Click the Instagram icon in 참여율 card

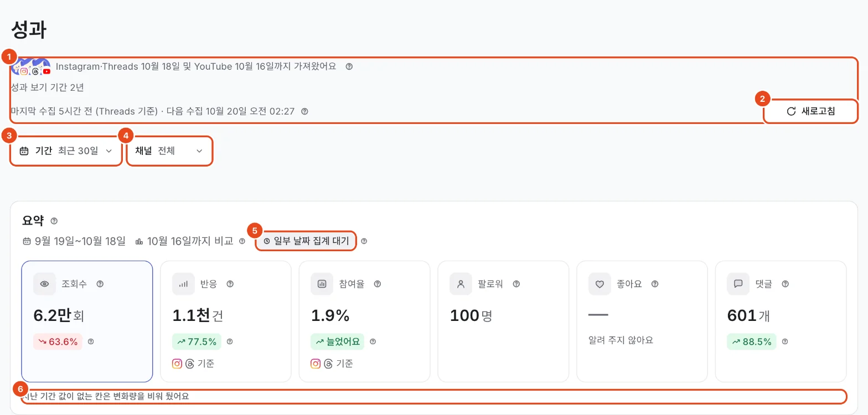point(316,364)
